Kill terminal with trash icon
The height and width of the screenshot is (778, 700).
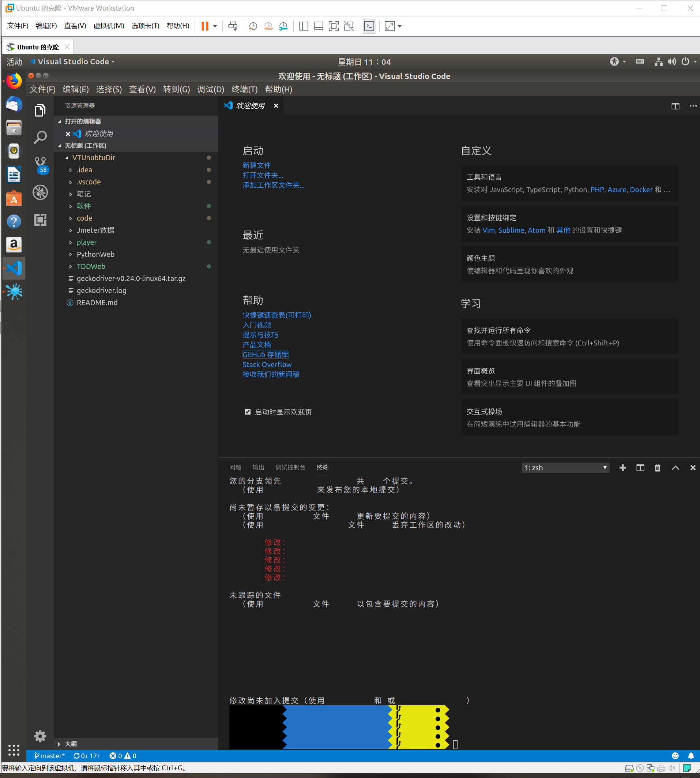tap(657, 467)
